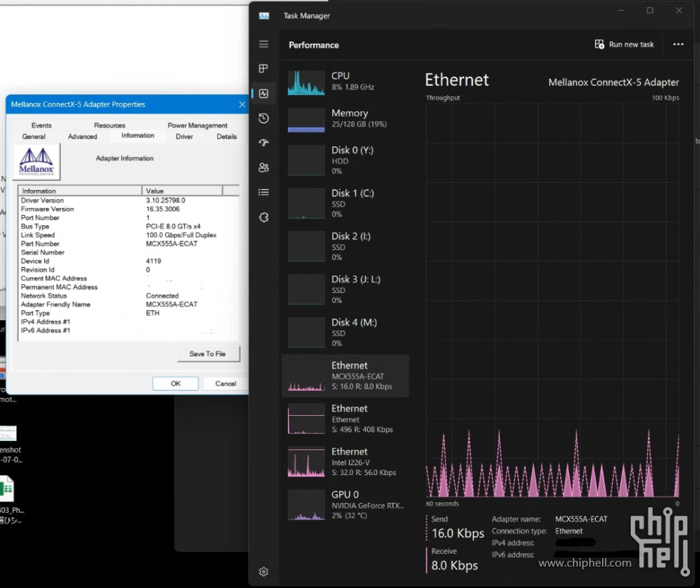Image resolution: width=700 pixels, height=588 pixels.
Task: Select Ethernet MCX555A-ECAT entry
Action: click(346, 376)
